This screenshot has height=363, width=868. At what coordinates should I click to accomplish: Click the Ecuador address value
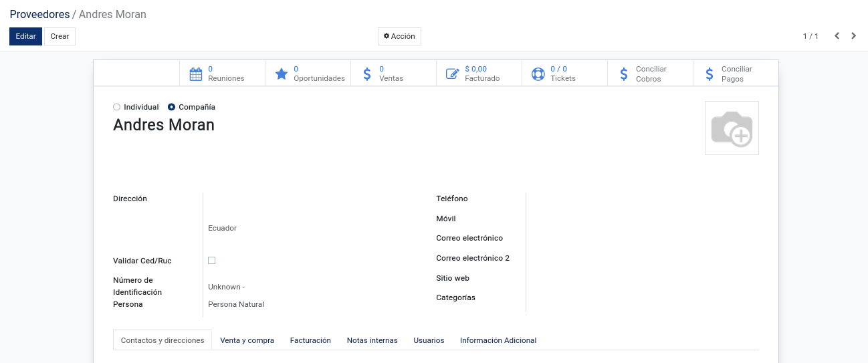pyautogui.click(x=222, y=228)
